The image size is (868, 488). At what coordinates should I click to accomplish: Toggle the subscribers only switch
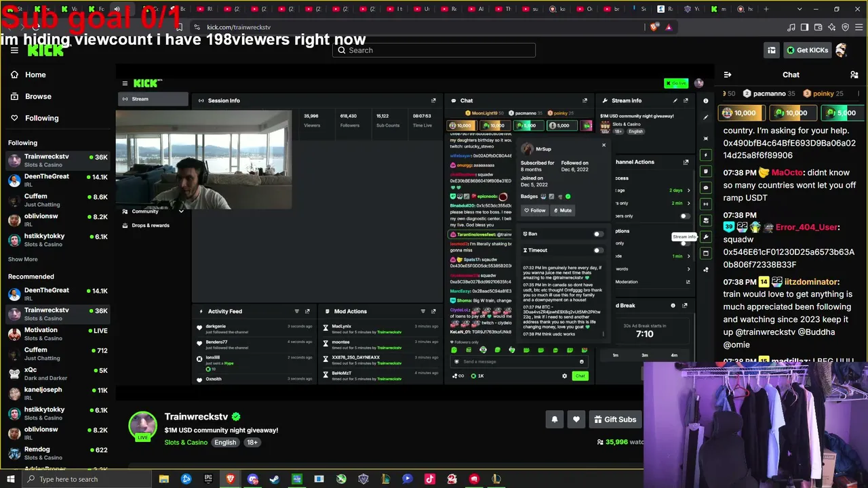(x=685, y=216)
